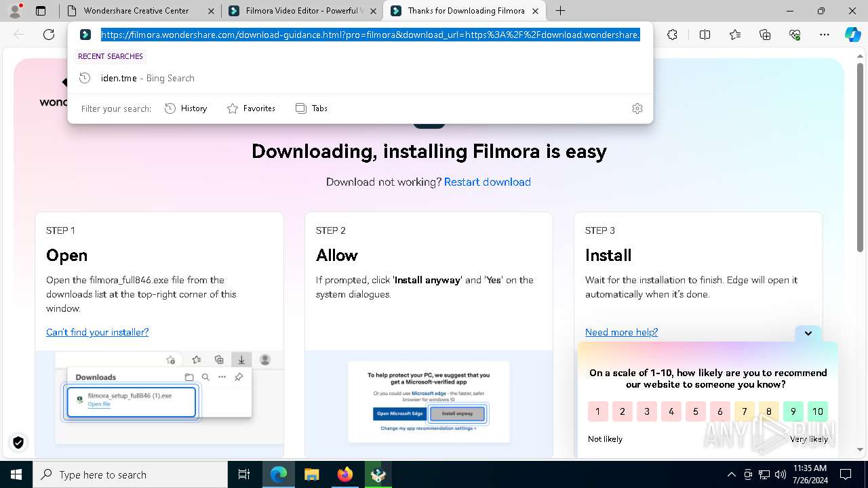Image resolution: width=868 pixels, height=488 pixels.
Task: Open Edge Settings and more ellipsis
Action: (x=825, y=35)
